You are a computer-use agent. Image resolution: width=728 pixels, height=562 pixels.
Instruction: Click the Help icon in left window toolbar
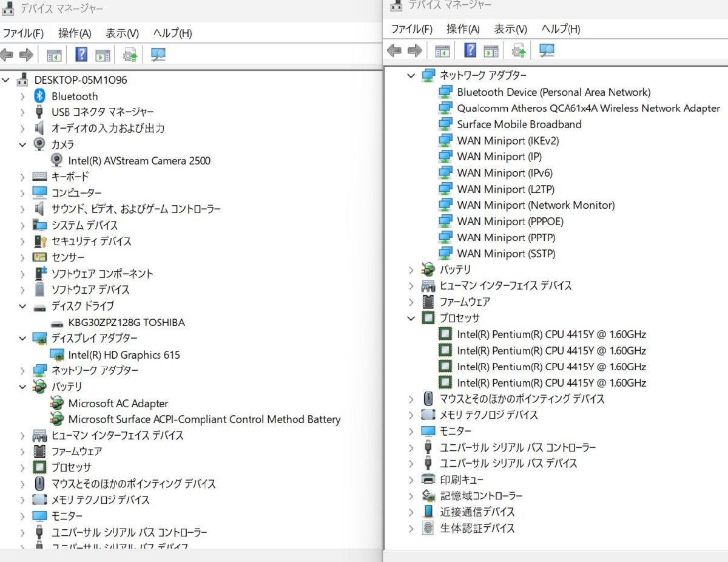coord(81,55)
